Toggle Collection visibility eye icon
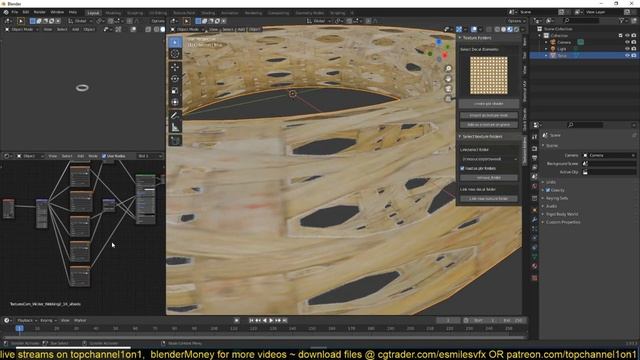This screenshot has height=360, width=640. 627,36
